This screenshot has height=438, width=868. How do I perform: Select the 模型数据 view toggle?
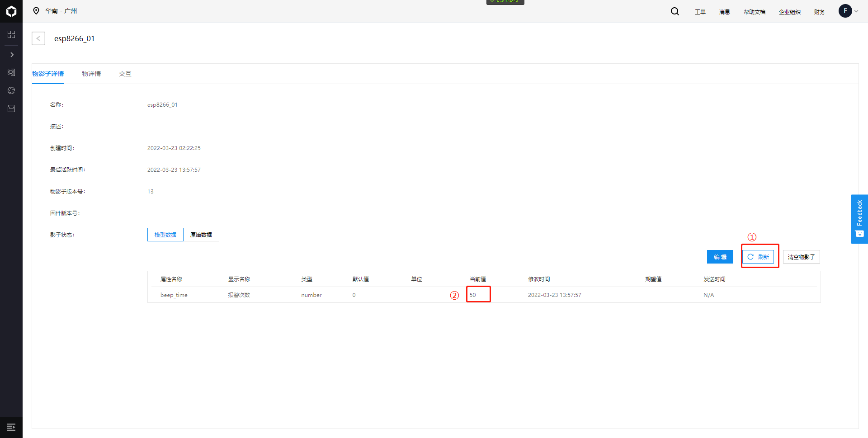[x=165, y=235]
